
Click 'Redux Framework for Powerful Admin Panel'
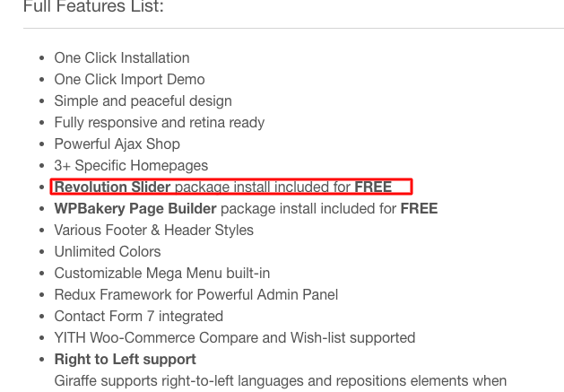pyautogui.click(x=196, y=295)
